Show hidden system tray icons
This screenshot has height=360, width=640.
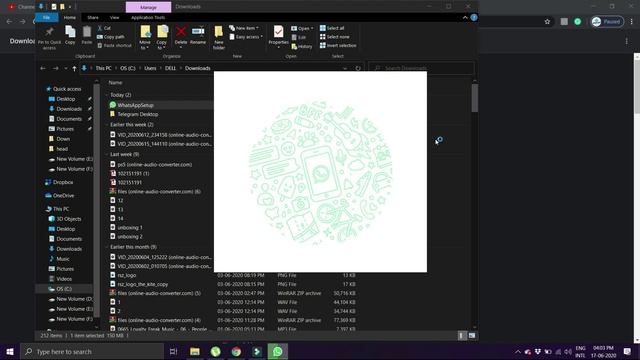pos(518,351)
